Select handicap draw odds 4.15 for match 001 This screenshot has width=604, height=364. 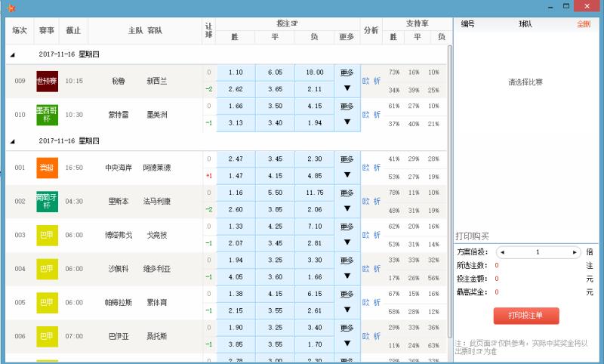275,176
